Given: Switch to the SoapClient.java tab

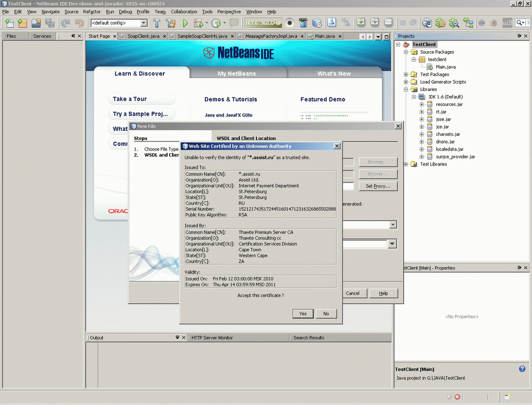Looking at the screenshot, I should coord(143,36).
